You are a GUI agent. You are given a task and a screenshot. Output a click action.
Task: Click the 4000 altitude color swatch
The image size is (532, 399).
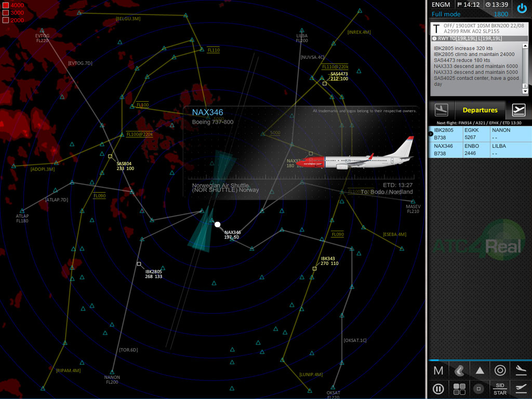coord(5,5)
